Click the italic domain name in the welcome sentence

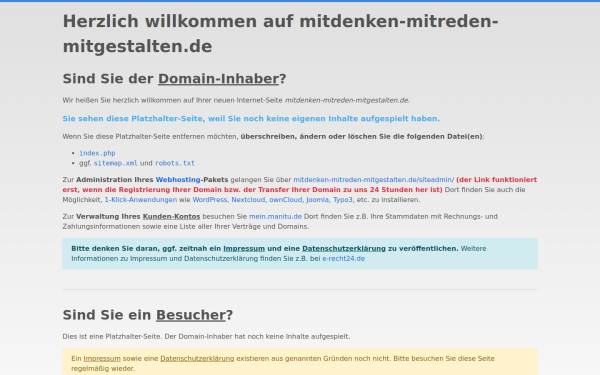click(347, 100)
